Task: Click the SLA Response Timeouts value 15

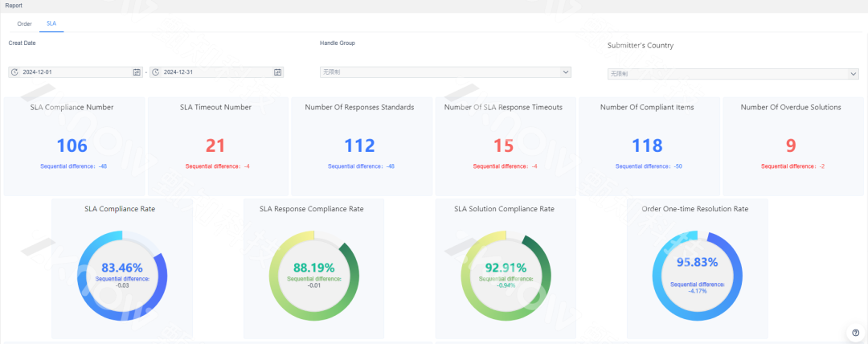Action: (503, 145)
